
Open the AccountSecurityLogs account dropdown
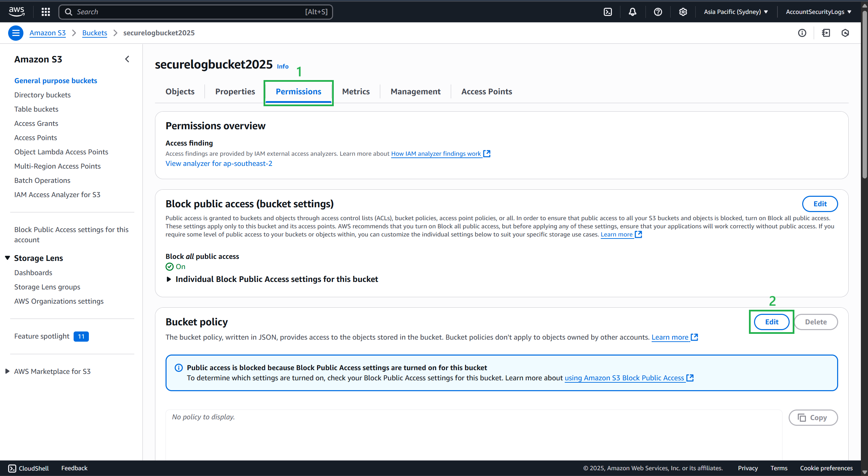pos(818,12)
